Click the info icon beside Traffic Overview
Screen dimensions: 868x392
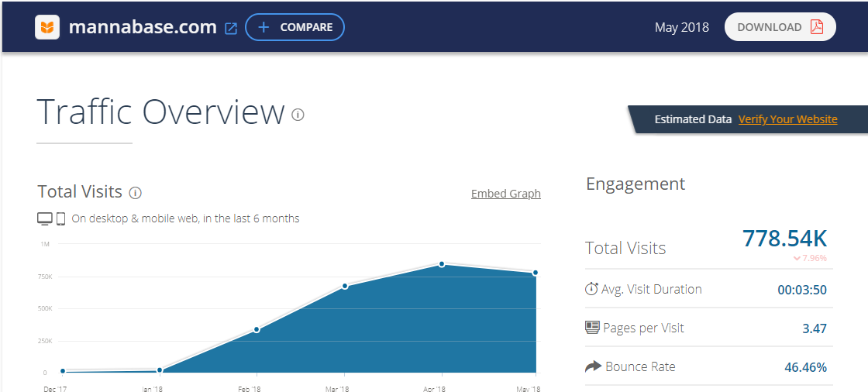click(x=298, y=115)
